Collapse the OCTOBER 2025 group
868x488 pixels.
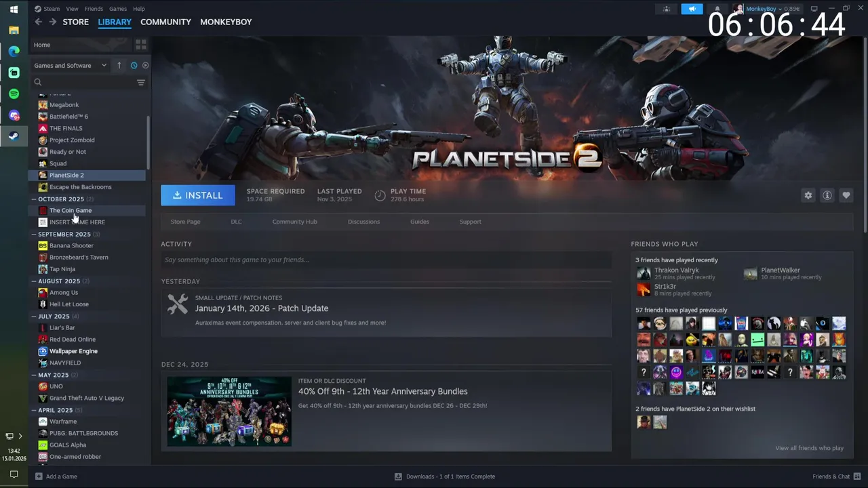(x=34, y=199)
